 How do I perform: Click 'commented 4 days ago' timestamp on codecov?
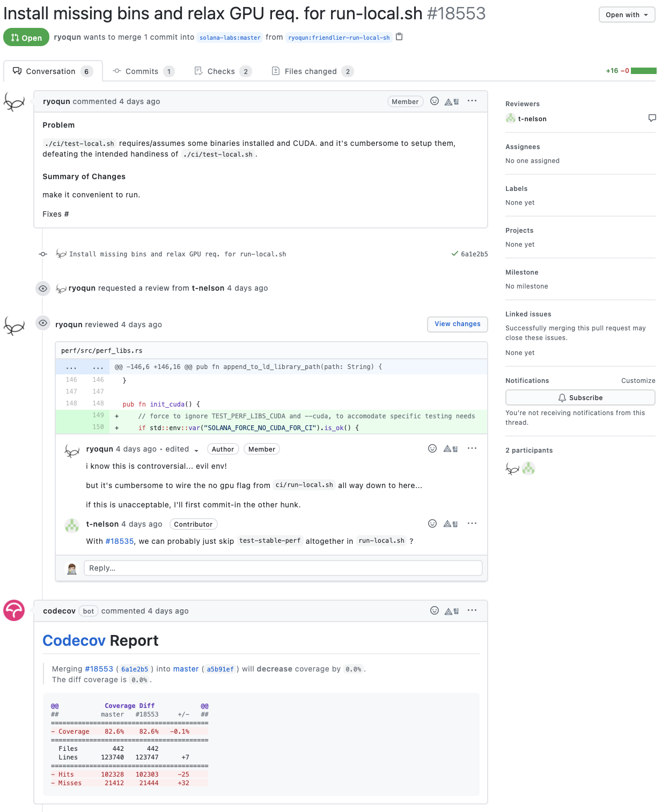click(145, 611)
